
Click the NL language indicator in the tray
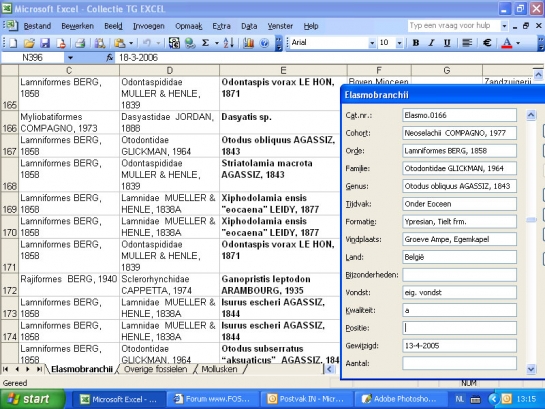tap(459, 399)
